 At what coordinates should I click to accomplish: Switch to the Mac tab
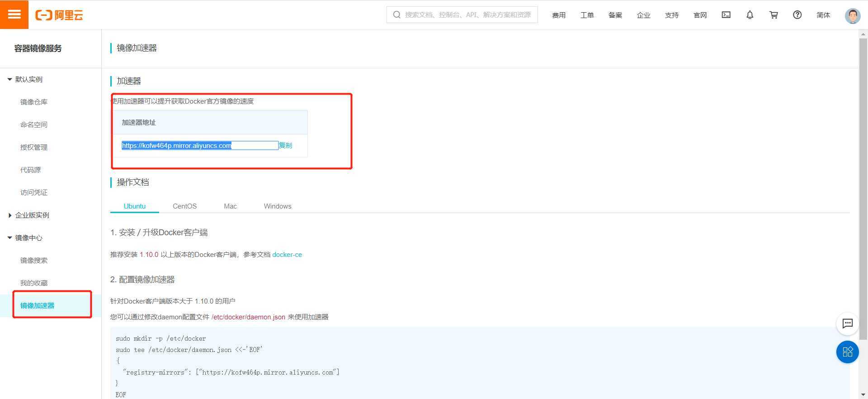[230, 206]
